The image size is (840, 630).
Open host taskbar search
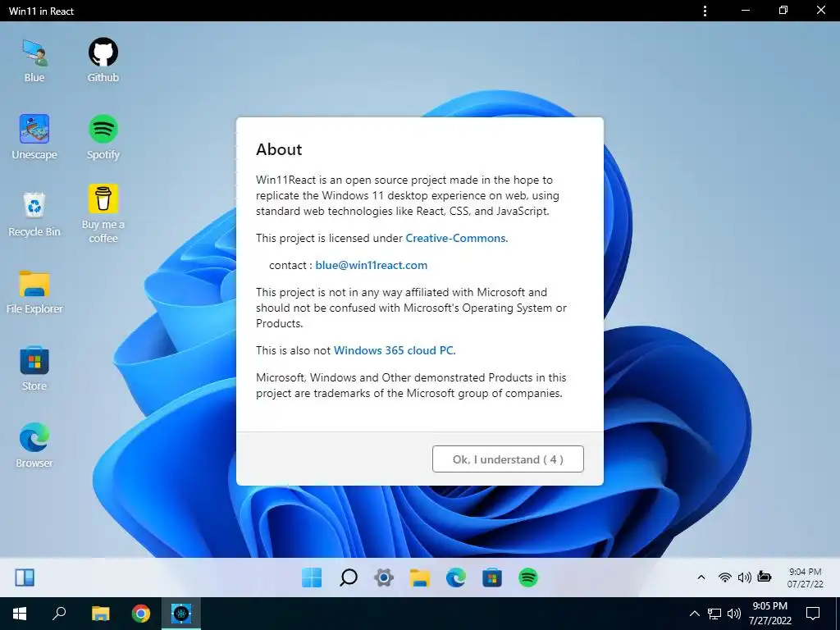[59, 614]
